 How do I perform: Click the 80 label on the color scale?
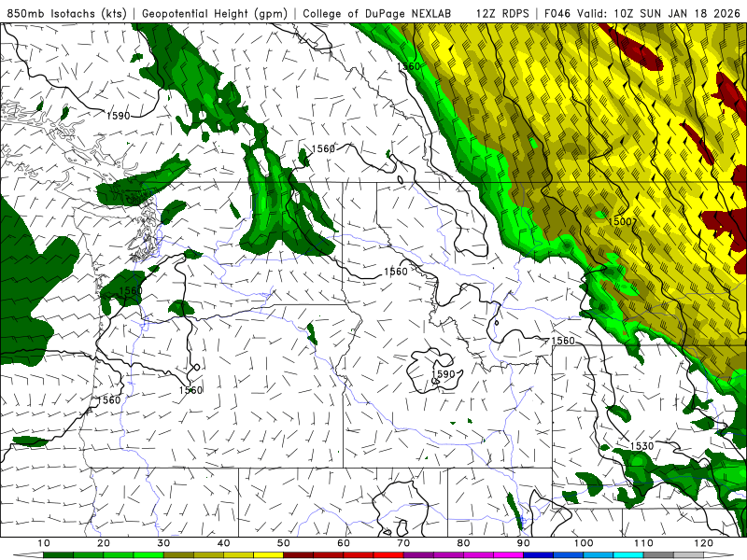[463, 543]
